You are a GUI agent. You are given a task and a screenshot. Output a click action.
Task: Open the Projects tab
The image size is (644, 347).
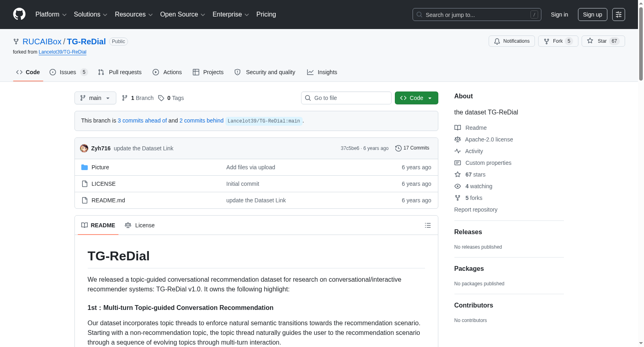coord(208,72)
